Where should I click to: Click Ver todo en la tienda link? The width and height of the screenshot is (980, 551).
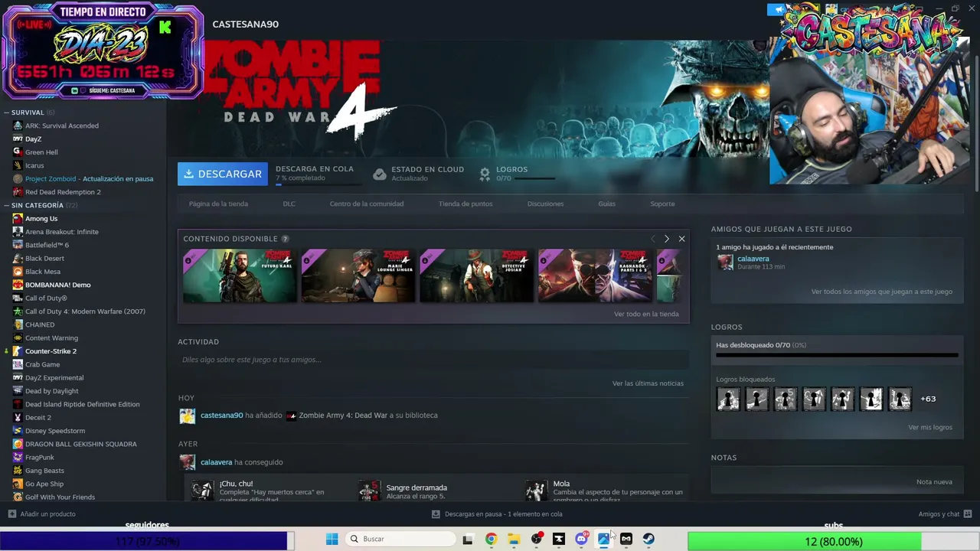coord(646,314)
